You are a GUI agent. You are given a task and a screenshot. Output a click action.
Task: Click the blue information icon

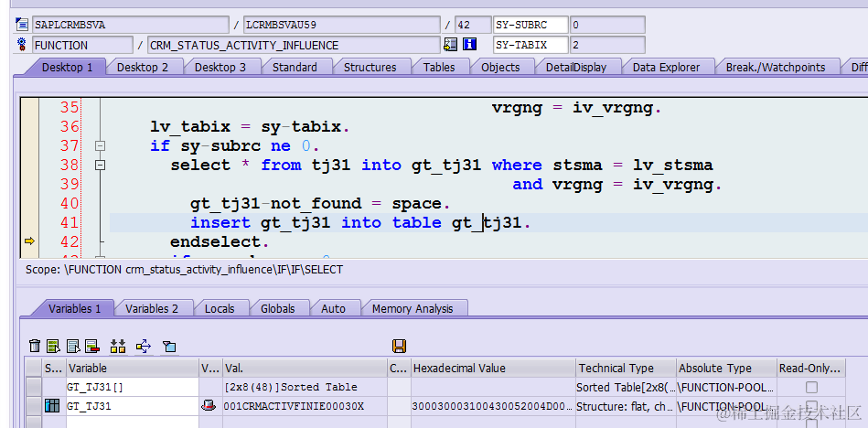[x=469, y=44]
